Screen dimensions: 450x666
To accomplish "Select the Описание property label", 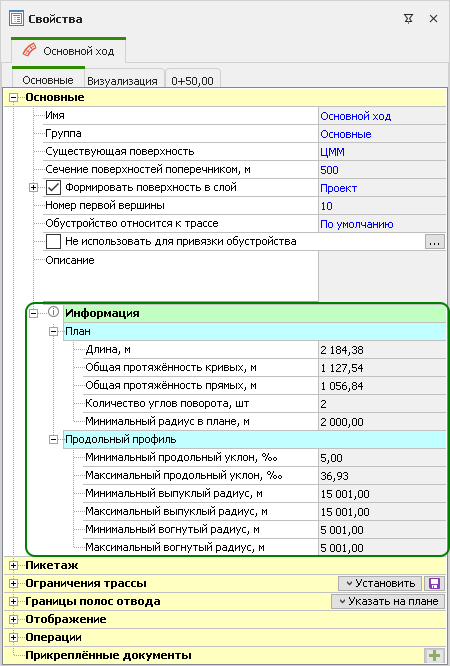I will [70, 260].
